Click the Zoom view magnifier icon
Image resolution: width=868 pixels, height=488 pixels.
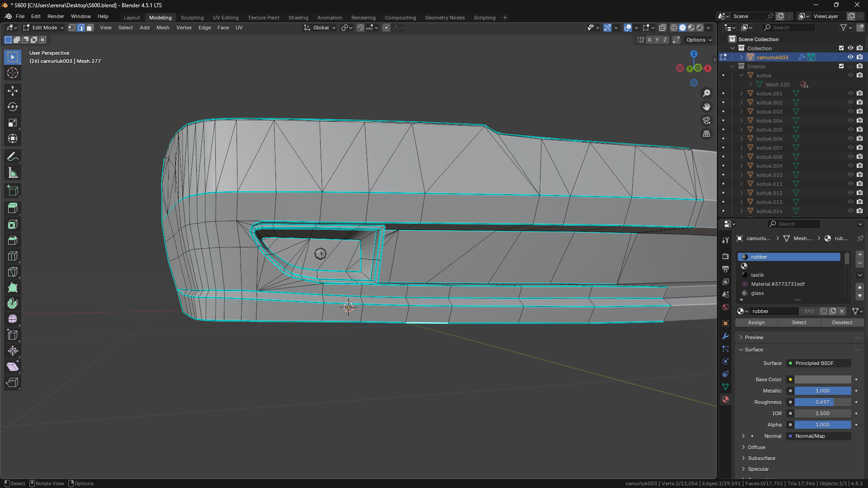[x=706, y=93]
